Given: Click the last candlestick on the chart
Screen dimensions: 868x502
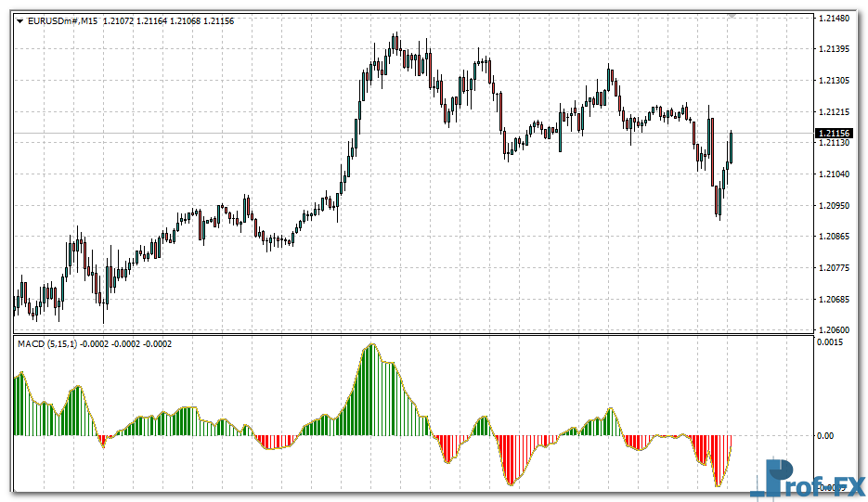Looking at the screenshot, I should pos(732,147).
